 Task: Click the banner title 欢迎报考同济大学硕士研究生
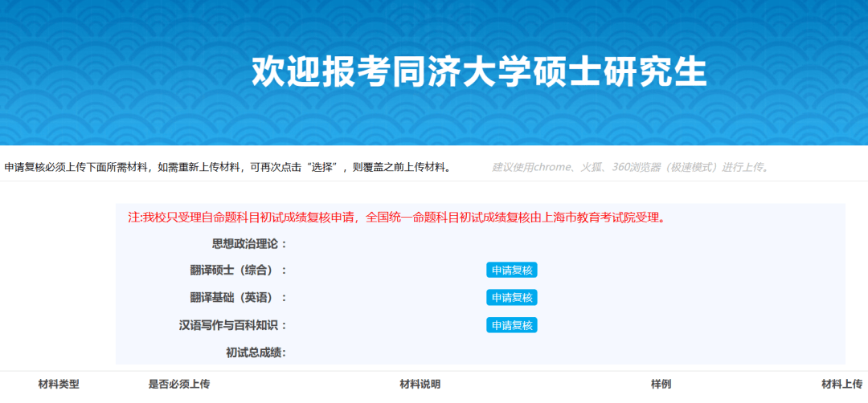(479, 72)
